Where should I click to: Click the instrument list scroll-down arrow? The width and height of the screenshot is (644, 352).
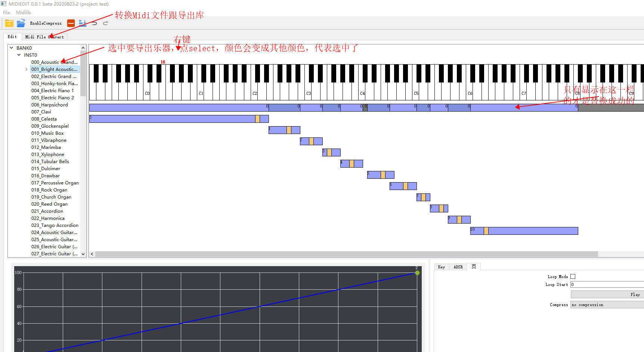83,254
